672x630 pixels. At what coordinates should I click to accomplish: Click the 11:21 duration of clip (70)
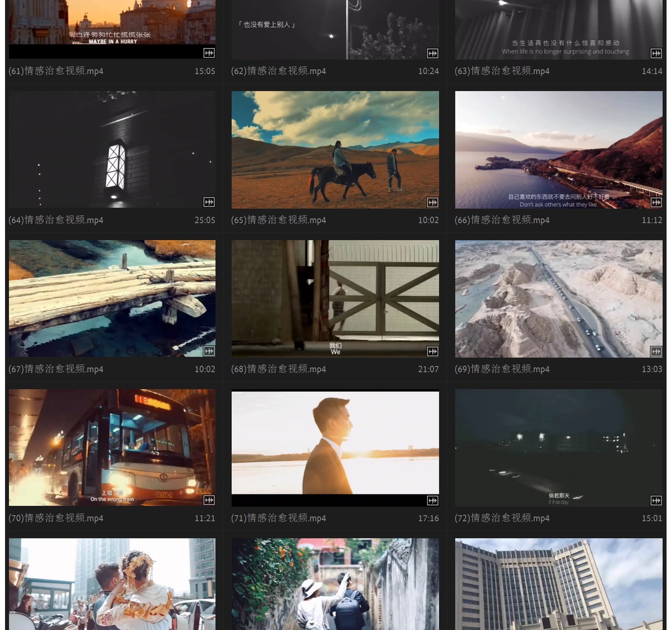[x=205, y=519]
